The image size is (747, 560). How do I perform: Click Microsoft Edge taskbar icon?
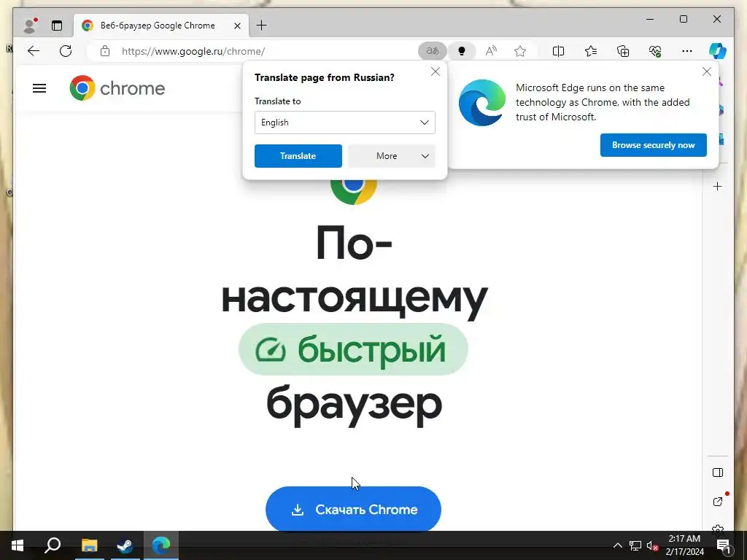[161, 545]
